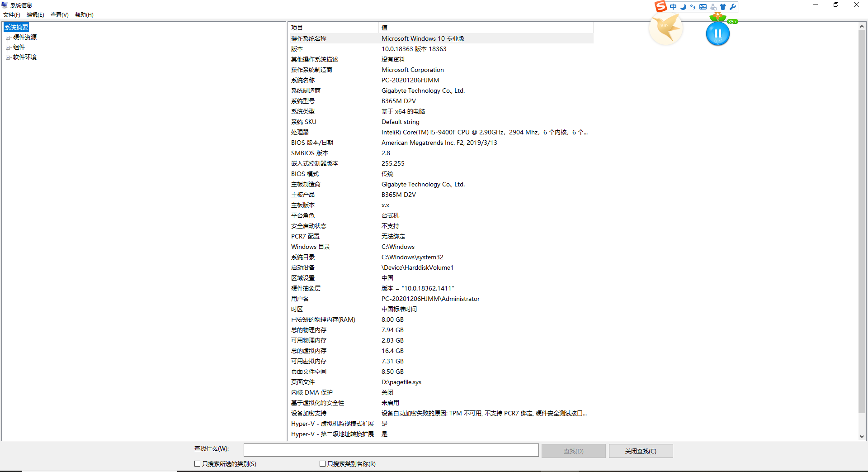Select 组件 in the tree
This screenshot has height=472, width=868.
click(x=19, y=47)
